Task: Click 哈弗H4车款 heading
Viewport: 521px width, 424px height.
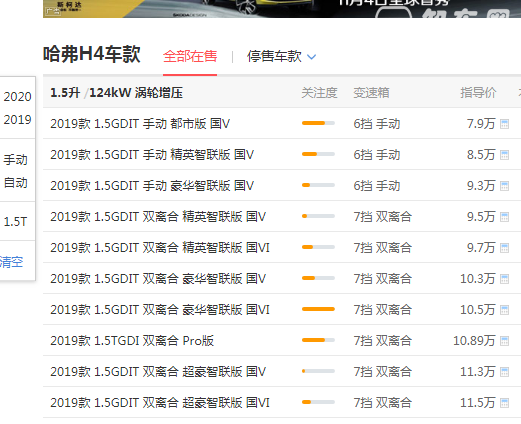Action: click(92, 54)
